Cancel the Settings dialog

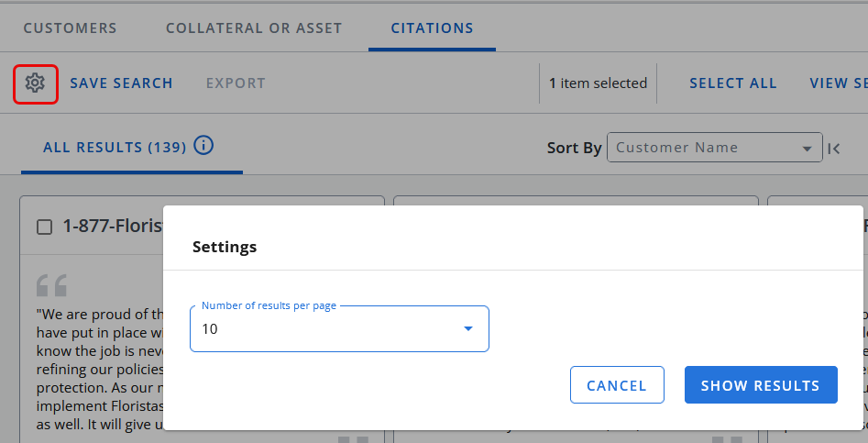click(617, 385)
